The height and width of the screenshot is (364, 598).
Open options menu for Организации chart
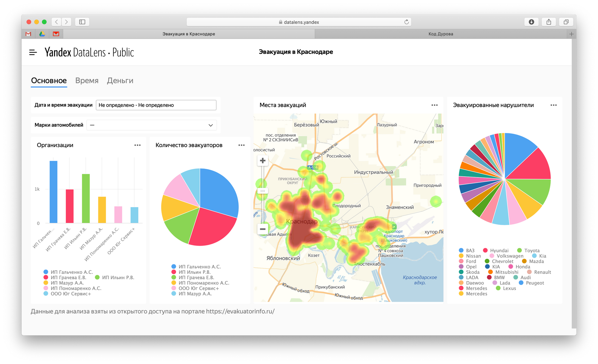138,145
